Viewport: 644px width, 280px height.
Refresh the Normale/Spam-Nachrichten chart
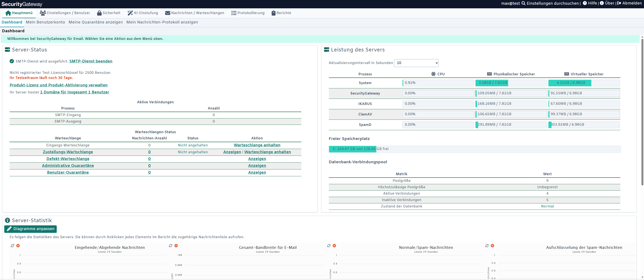click(329, 246)
